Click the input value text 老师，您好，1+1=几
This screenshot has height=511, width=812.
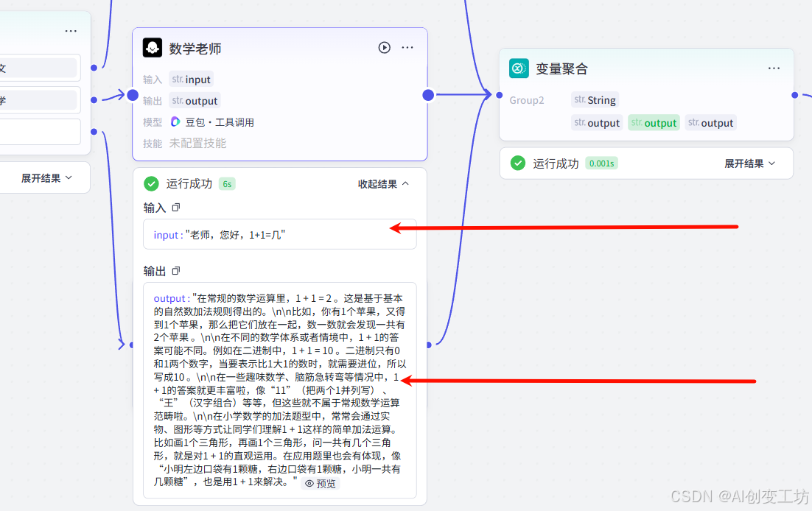235,235
